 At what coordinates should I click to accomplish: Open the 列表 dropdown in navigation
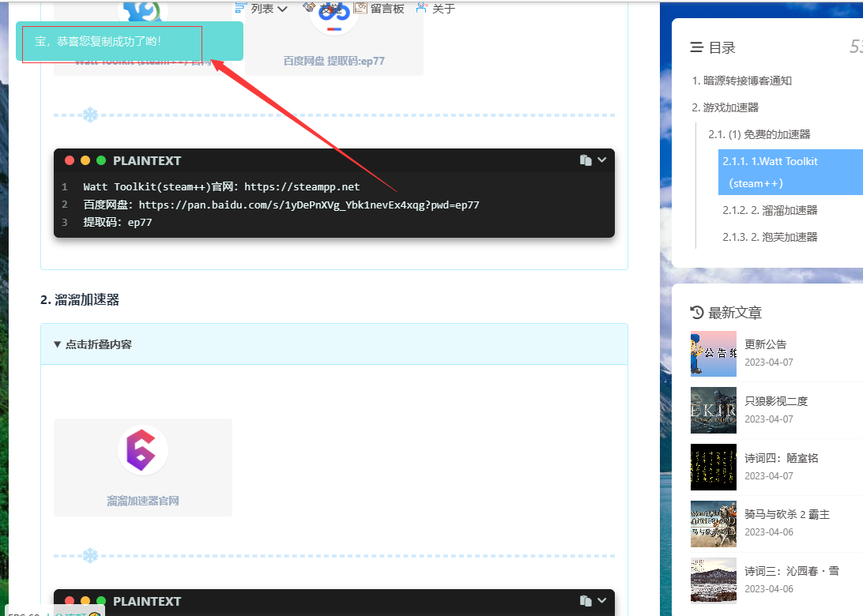[269, 9]
